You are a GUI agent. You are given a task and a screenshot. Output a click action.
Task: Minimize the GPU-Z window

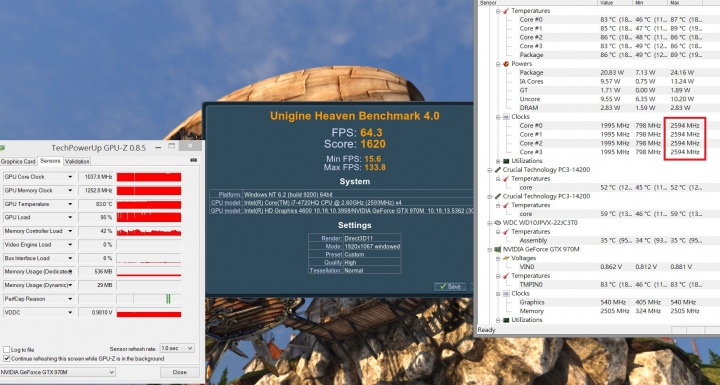tap(158, 147)
